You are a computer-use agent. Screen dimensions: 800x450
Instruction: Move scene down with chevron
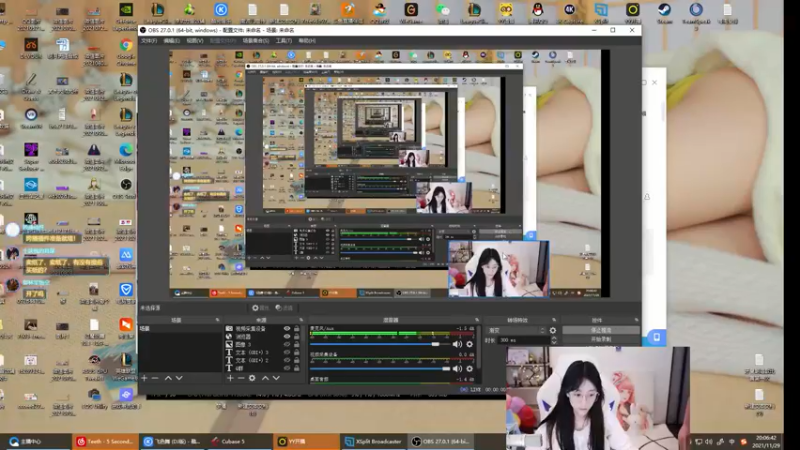click(179, 378)
